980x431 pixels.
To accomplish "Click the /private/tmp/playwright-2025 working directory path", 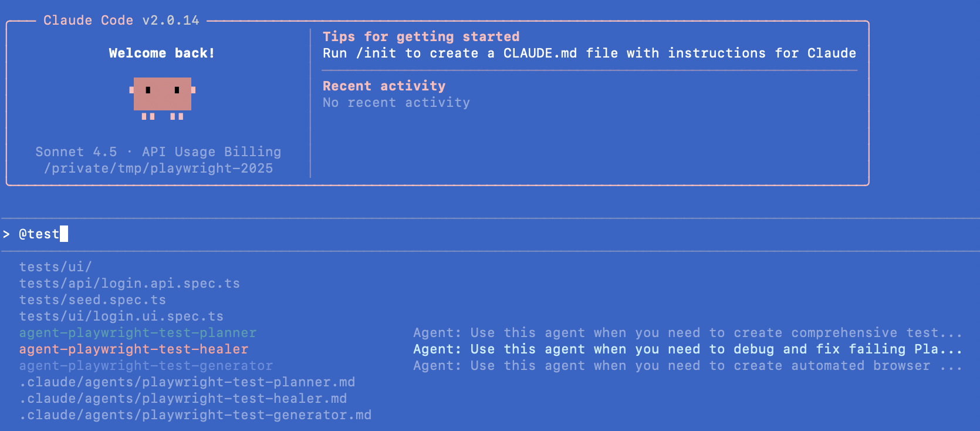I will (158, 169).
